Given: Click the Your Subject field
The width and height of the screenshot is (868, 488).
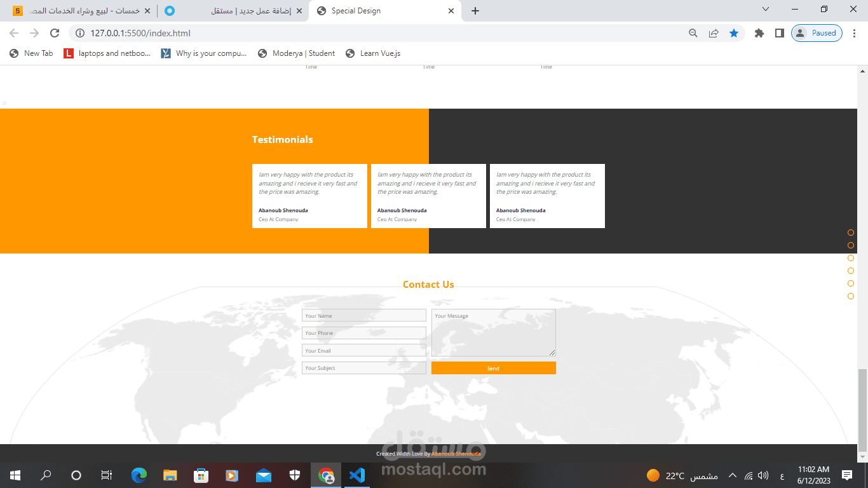Looking at the screenshot, I should 364,368.
